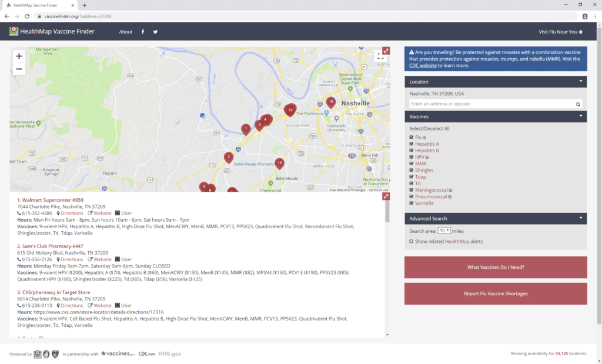Viewport: 602px width, 364px height.
Task: Open the About menu item
Action: [x=126, y=32]
